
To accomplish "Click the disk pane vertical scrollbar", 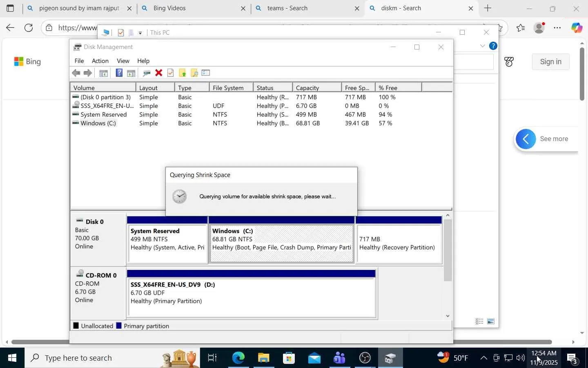I will tap(448, 250).
